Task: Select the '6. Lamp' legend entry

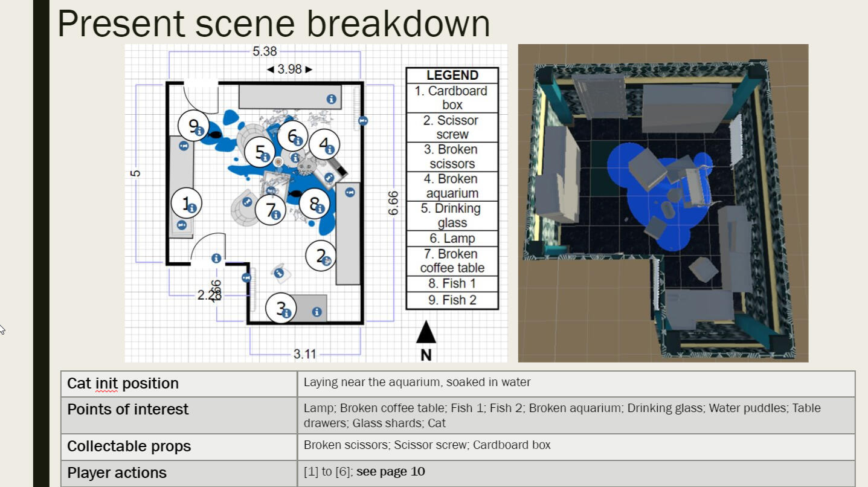Action: [x=452, y=239]
